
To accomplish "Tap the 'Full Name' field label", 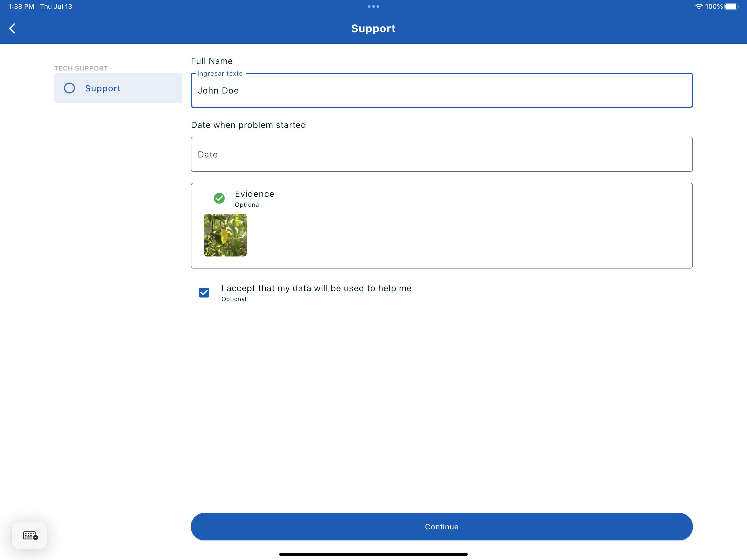I will pos(212,61).
